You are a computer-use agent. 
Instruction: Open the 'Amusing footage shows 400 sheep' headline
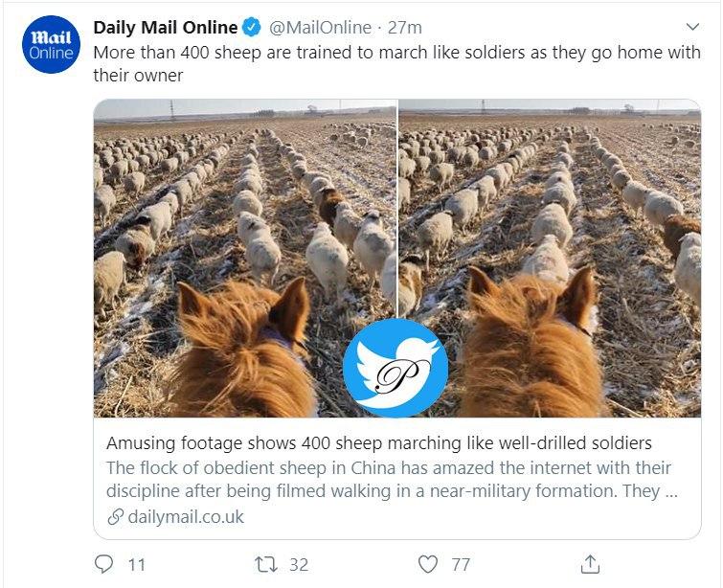[x=378, y=443]
